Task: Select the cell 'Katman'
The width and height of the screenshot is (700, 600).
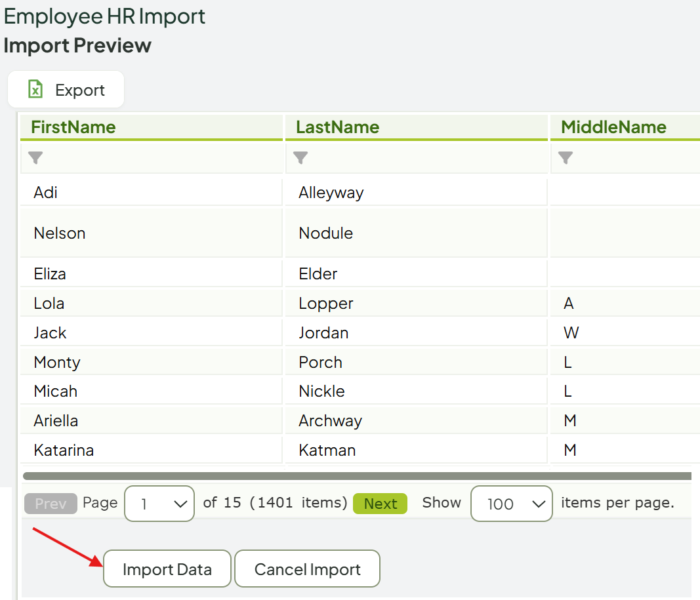Action: pos(416,450)
